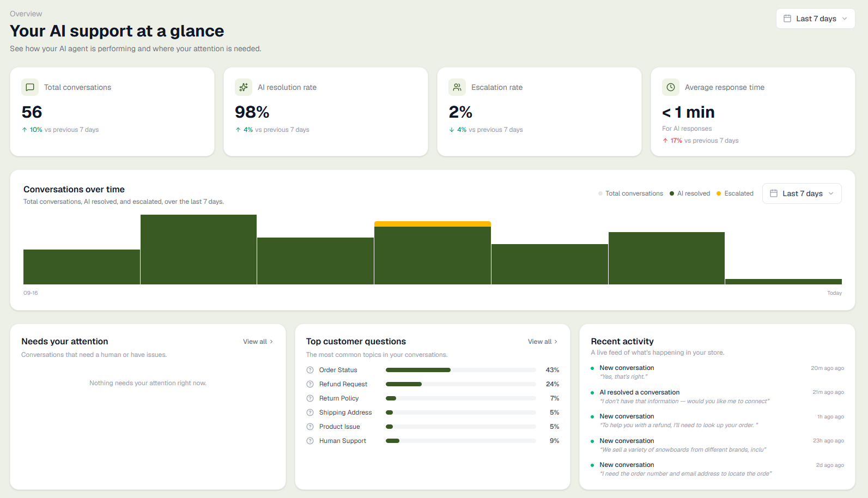Open the new conversation from 1h ago

[x=717, y=421]
